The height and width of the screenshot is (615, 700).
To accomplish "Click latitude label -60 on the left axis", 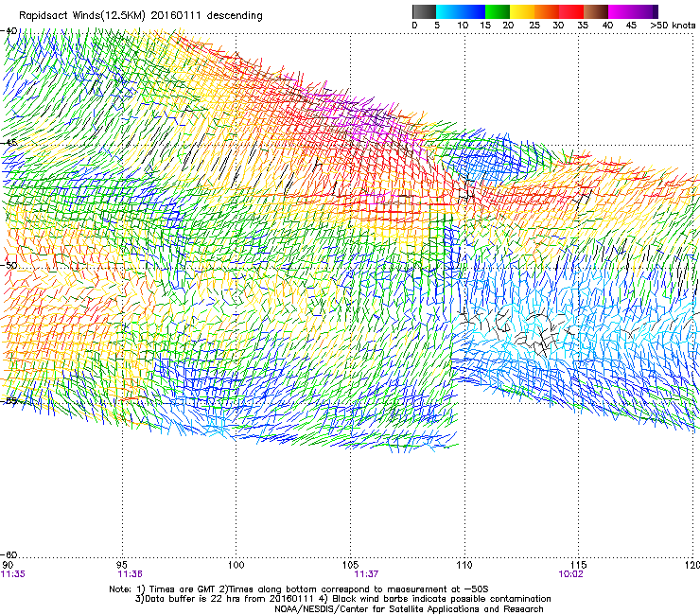I will pyautogui.click(x=9, y=554).
